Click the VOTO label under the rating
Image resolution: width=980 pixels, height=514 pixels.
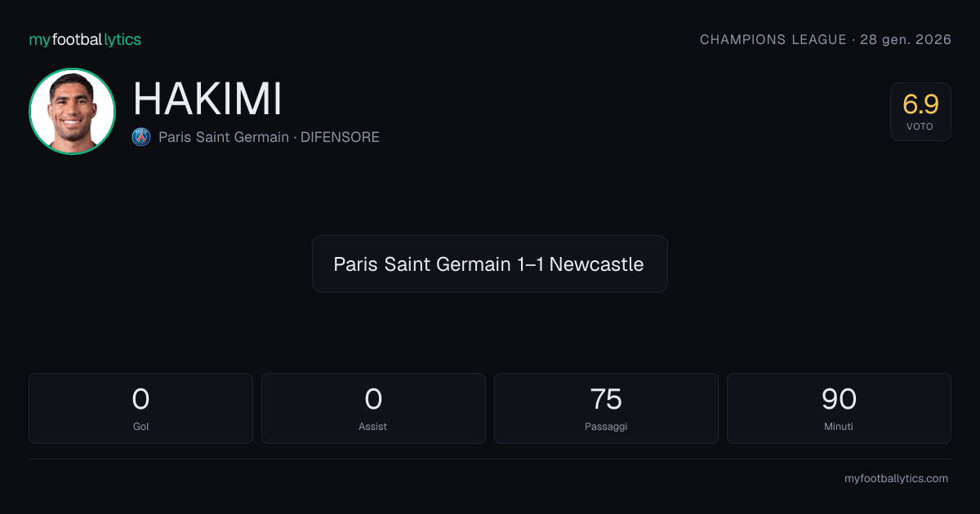[x=920, y=126]
